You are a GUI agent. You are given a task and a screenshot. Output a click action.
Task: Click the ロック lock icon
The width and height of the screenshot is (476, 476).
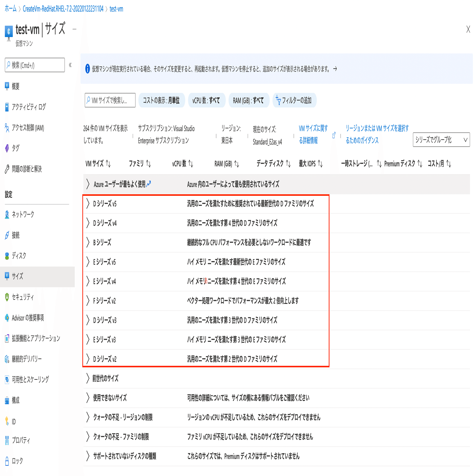coord(7,461)
